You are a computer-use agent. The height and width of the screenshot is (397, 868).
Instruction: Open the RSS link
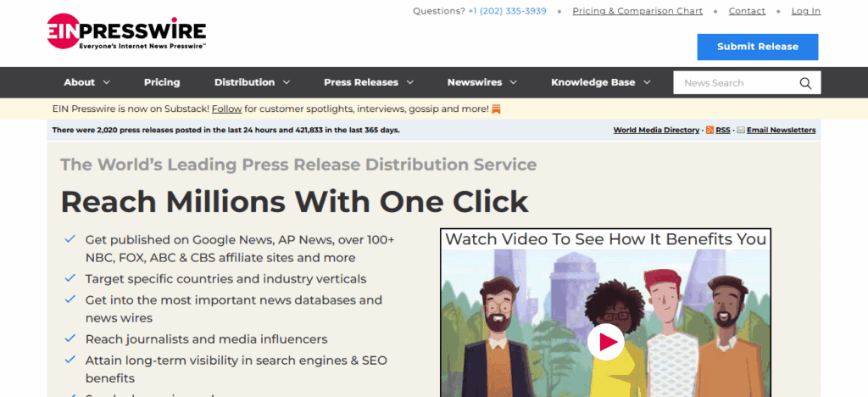(x=723, y=130)
